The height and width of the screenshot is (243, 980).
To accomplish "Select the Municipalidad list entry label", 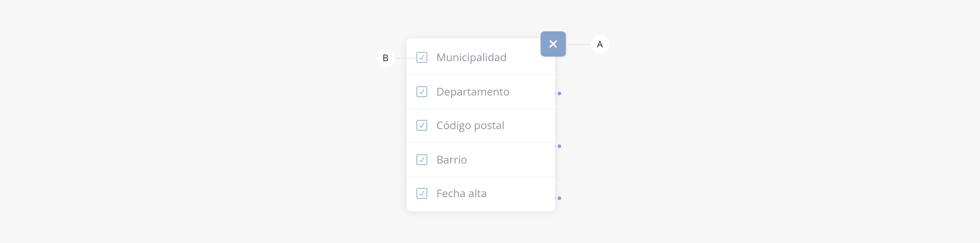I will pos(471,57).
